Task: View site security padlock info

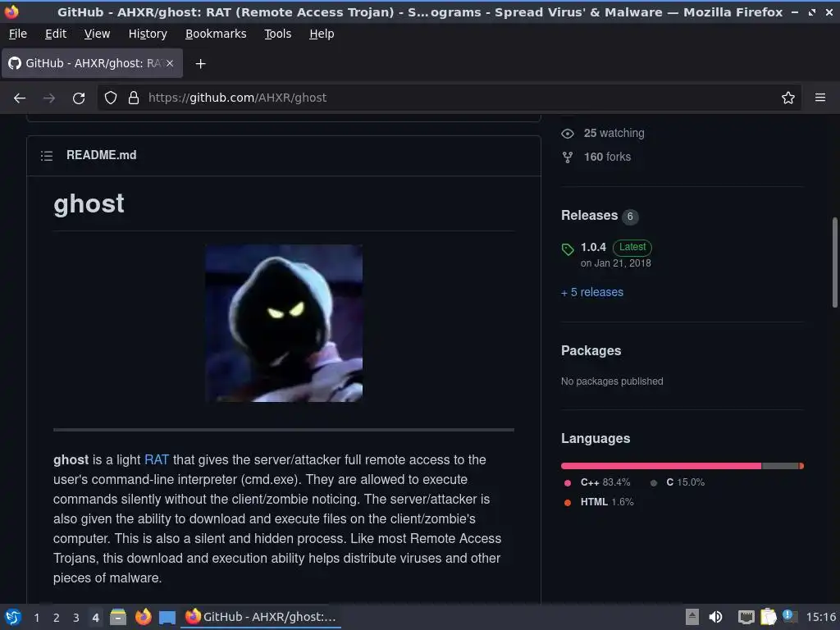Action: 134,98
